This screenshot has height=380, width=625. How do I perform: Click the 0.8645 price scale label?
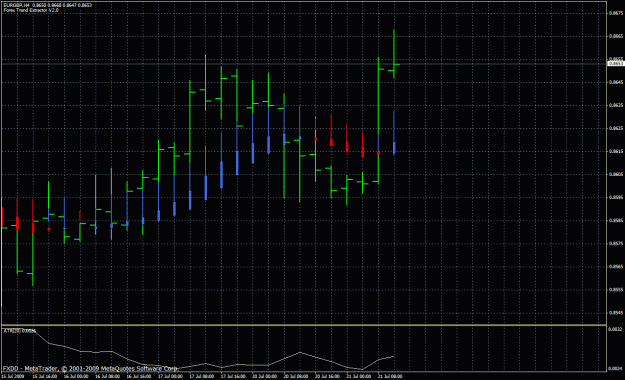pyautogui.click(x=616, y=83)
